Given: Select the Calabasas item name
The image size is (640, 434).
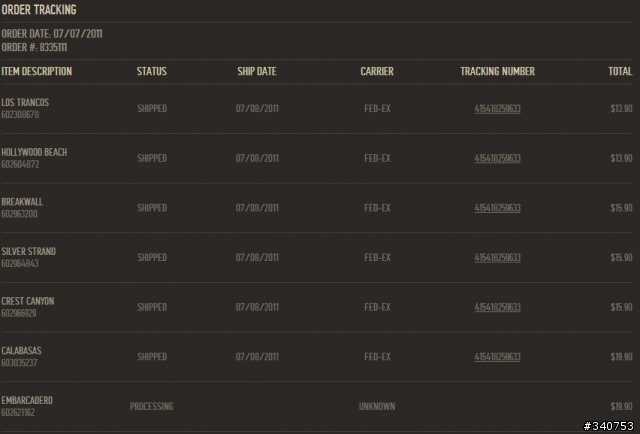Looking at the screenshot, I should click(x=21, y=351).
